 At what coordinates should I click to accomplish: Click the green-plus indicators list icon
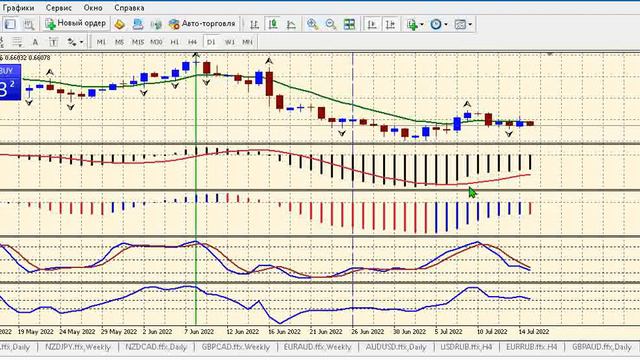click(x=412, y=24)
